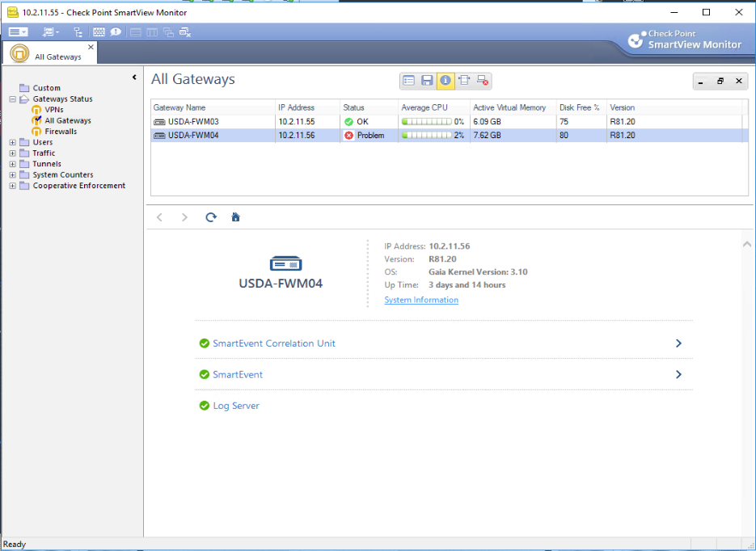Click the speech bubble alerts icon in toolbar
756x551 pixels.
click(x=116, y=32)
